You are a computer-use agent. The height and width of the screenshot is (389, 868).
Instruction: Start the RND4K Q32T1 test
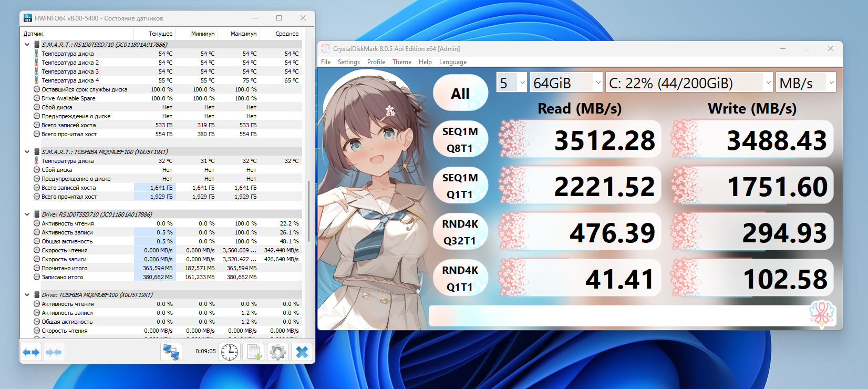coord(460,232)
